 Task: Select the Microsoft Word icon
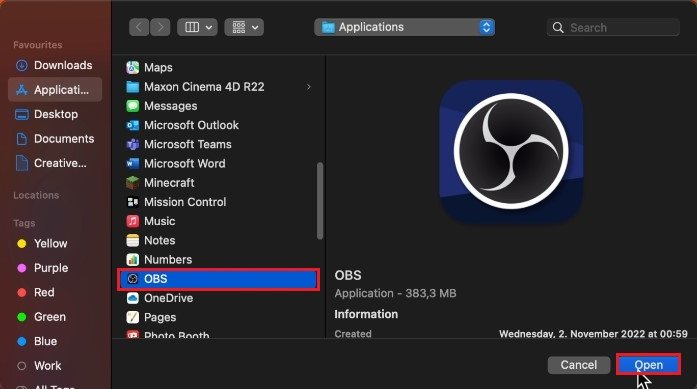(132, 164)
